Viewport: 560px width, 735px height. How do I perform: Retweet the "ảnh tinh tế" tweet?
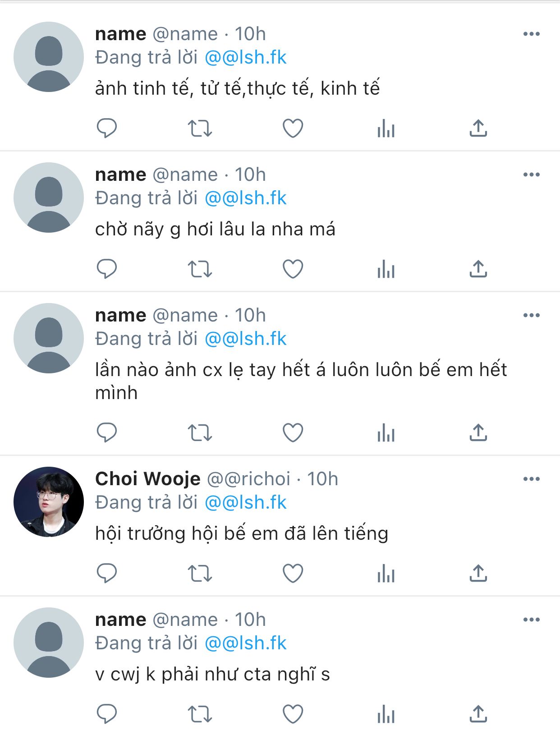(x=200, y=128)
